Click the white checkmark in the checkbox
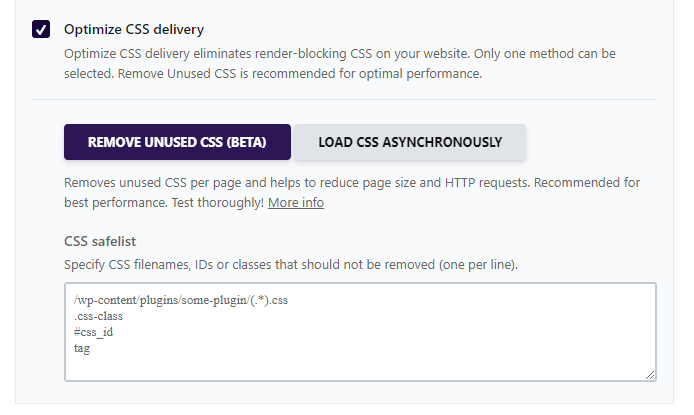694x415 pixels. [x=41, y=30]
